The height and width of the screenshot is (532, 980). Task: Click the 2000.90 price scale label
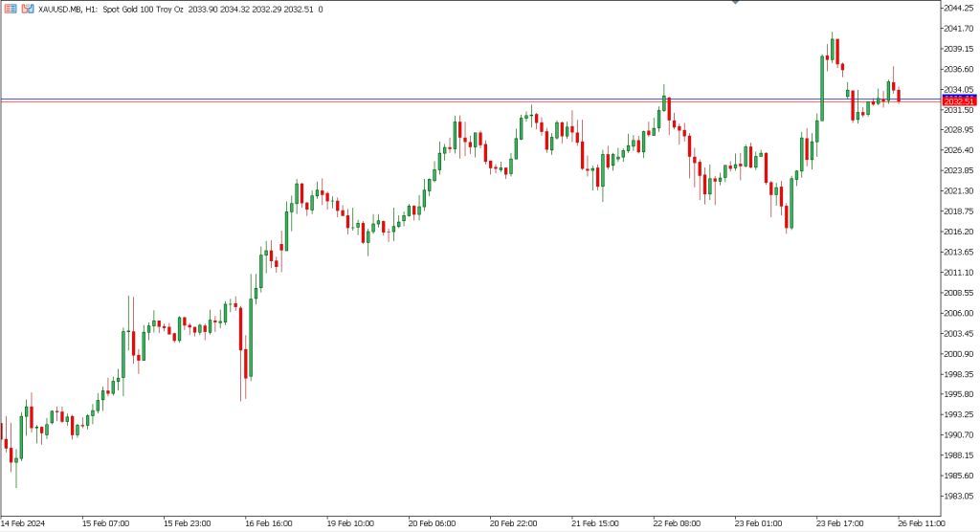click(959, 354)
